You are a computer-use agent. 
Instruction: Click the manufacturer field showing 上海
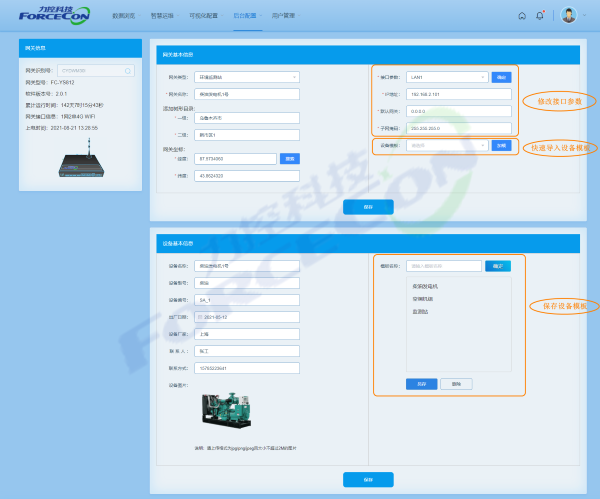[x=247, y=334]
